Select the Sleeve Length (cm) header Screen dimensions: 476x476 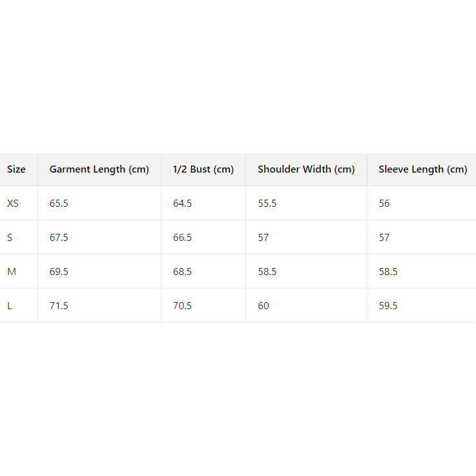423,169
